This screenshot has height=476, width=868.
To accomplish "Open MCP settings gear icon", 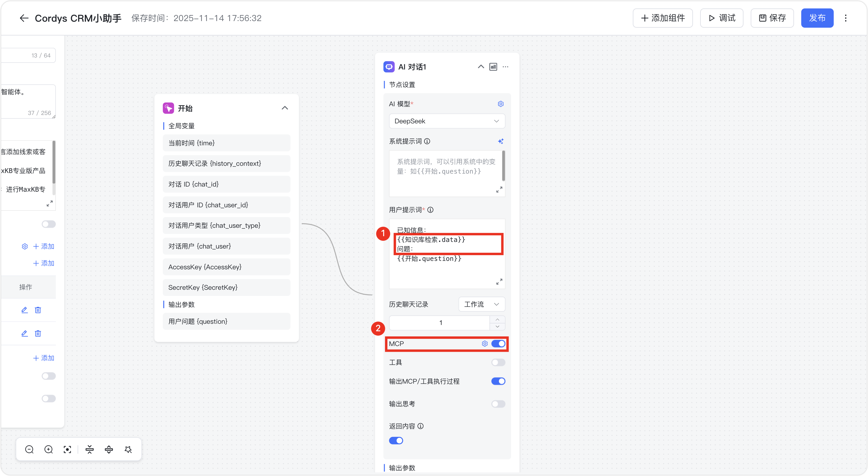I will pyautogui.click(x=485, y=344).
